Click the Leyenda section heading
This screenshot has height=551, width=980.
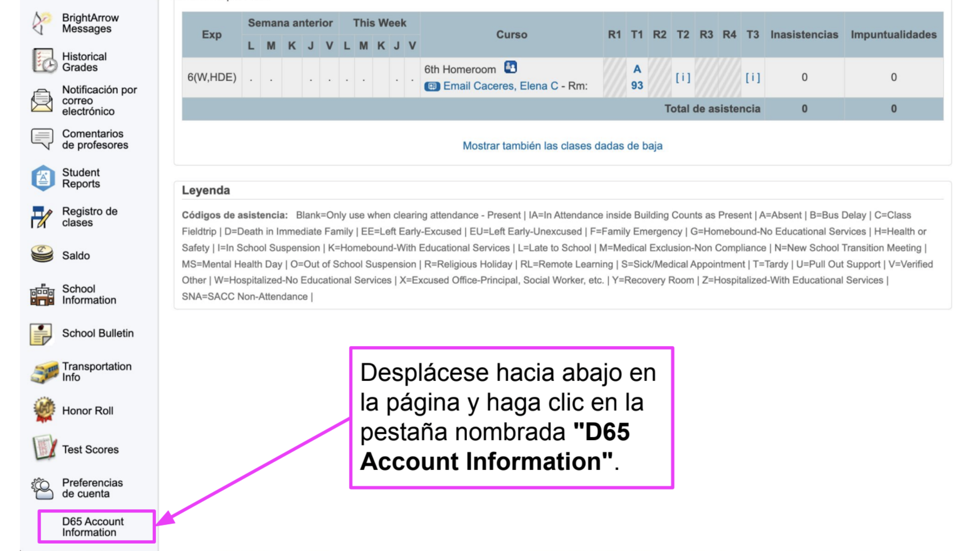pos(206,190)
